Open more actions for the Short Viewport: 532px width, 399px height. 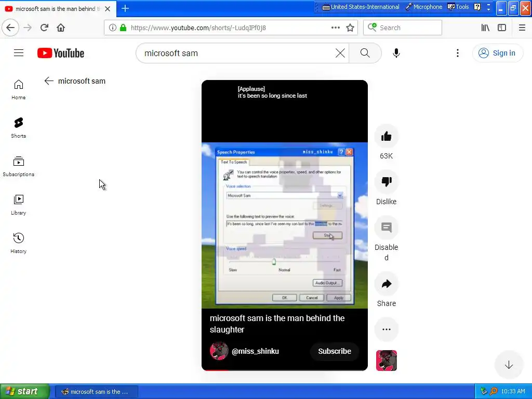point(386,329)
